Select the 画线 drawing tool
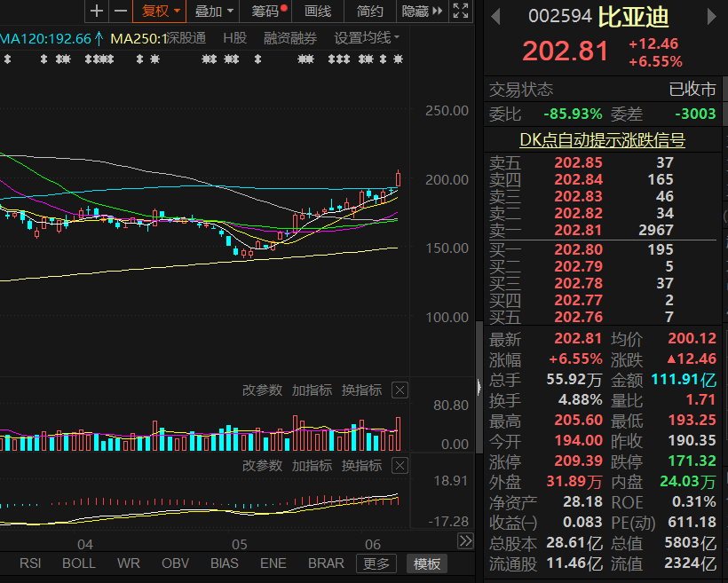The height and width of the screenshot is (583, 728). point(318,11)
